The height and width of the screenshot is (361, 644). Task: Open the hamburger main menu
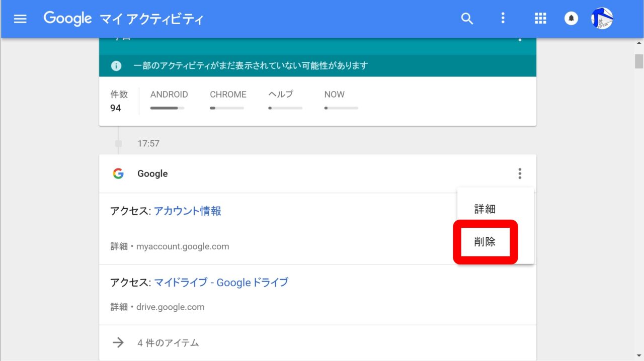pyautogui.click(x=20, y=19)
